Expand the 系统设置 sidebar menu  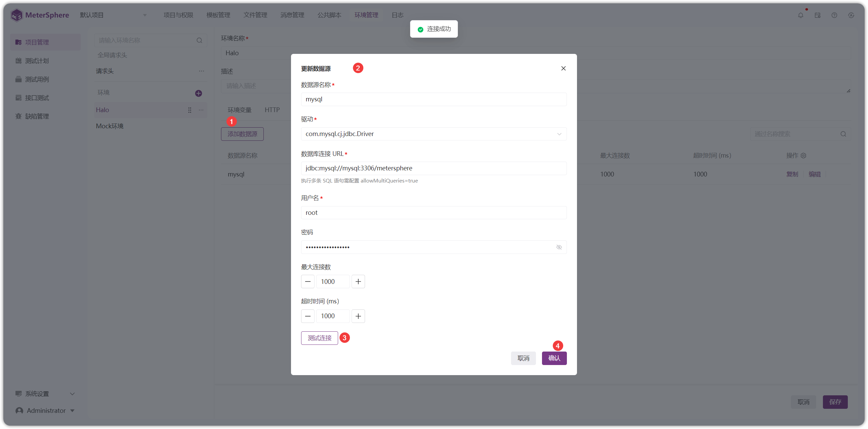45,394
